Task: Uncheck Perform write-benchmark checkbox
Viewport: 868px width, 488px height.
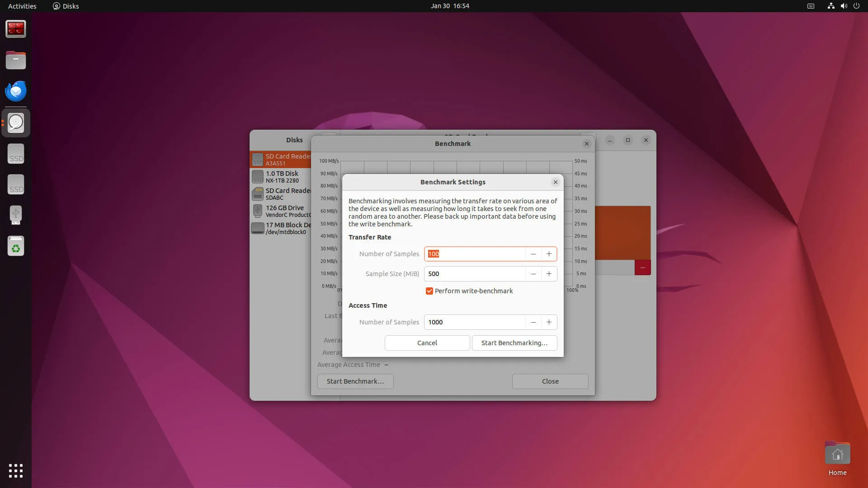Action: [429, 291]
